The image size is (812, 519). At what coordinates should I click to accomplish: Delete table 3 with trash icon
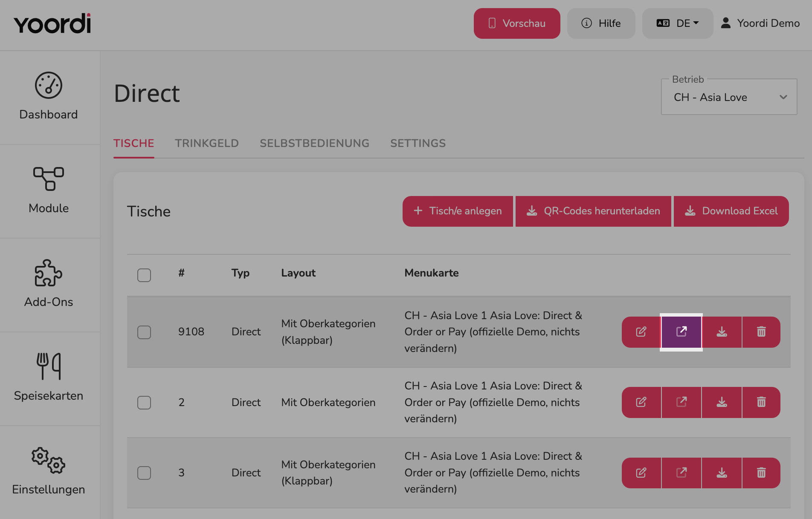click(761, 473)
